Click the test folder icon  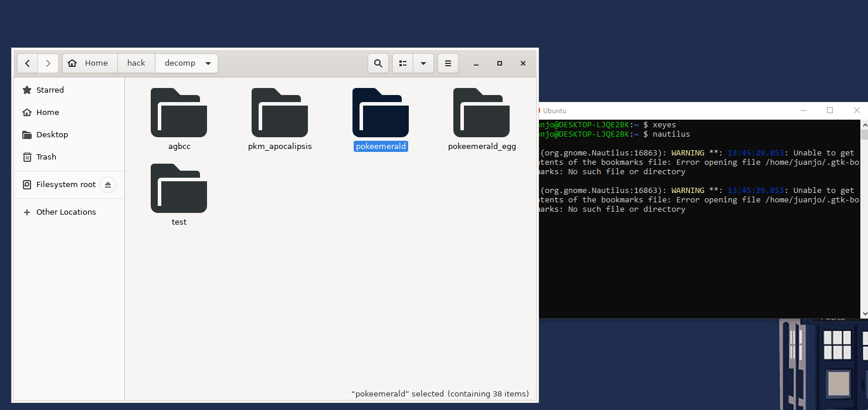pos(179,189)
